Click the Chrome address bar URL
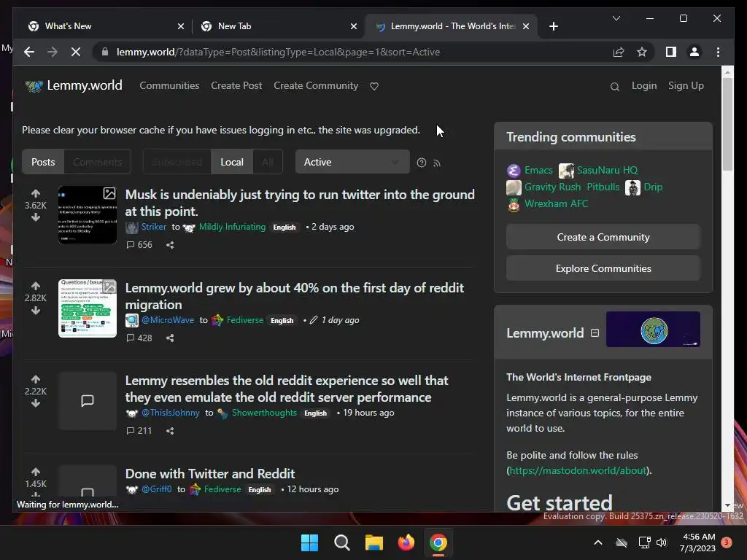This screenshot has width=747, height=560. click(x=278, y=52)
